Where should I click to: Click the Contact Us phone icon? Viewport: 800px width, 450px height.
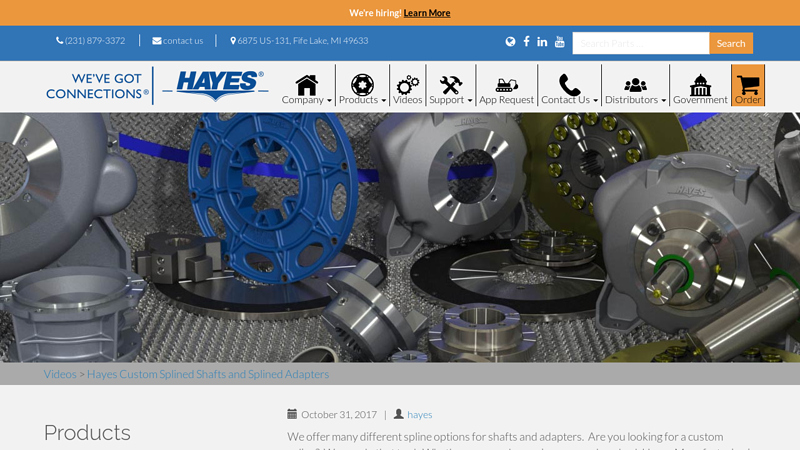tap(569, 85)
